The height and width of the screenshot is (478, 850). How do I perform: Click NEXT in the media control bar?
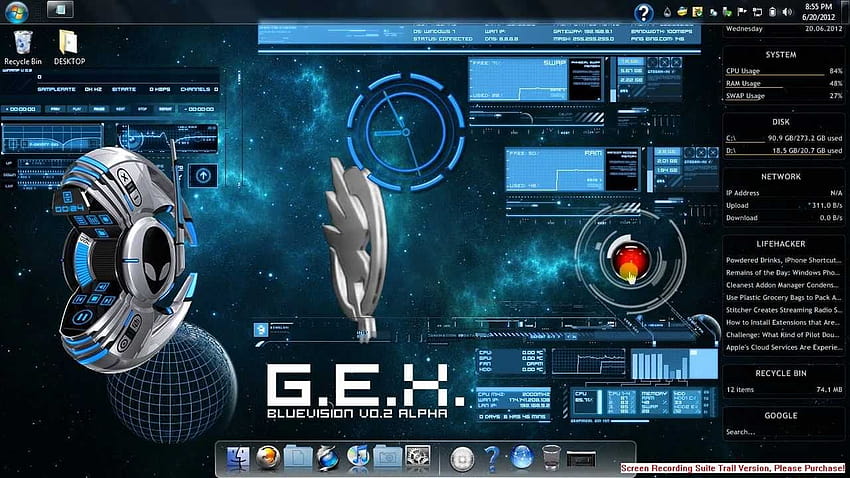[120, 109]
